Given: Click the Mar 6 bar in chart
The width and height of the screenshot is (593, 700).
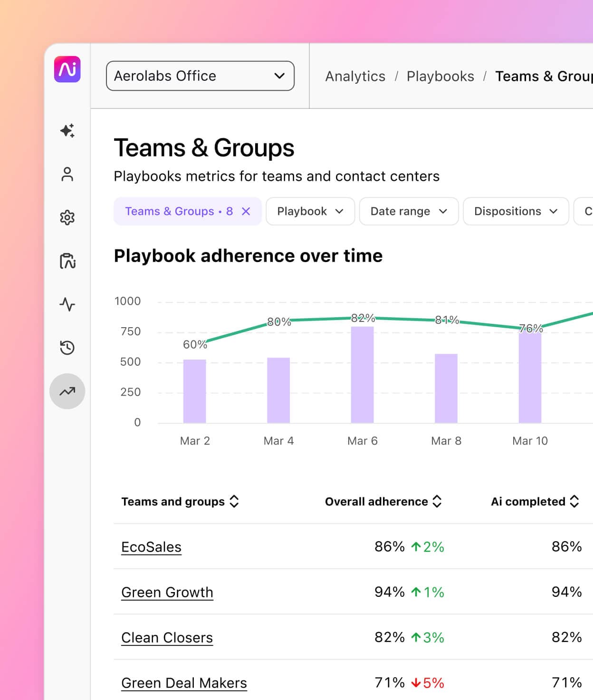Looking at the screenshot, I should (362, 375).
